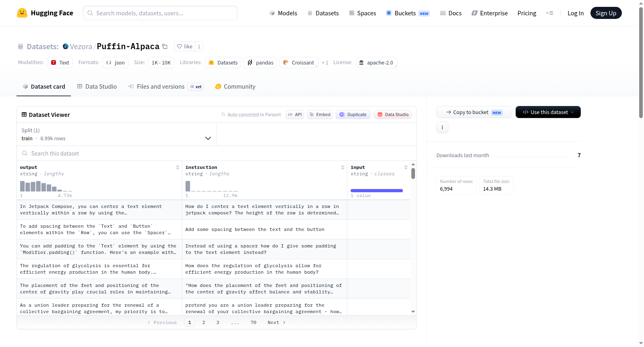Like the Puffin-Alpaca dataset
Screen dimensions: 644x347
pyautogui.click(x=185, y=46)
